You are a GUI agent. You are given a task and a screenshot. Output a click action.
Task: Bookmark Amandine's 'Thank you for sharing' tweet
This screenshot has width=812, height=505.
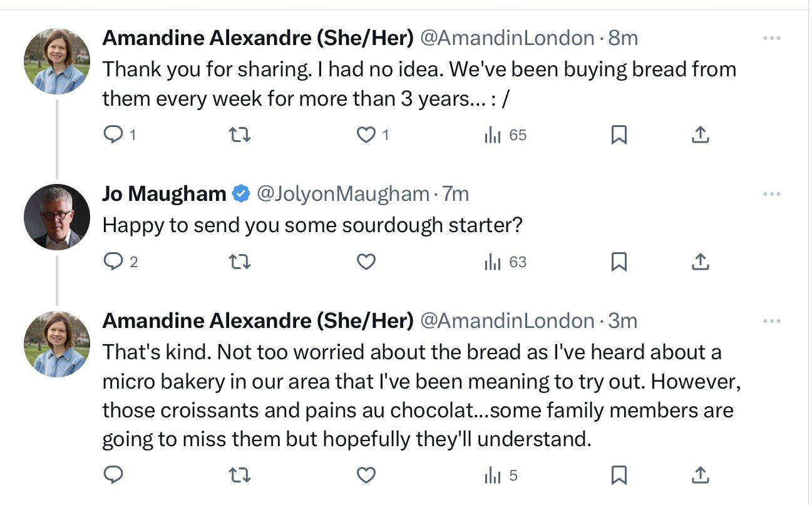(619, 135)
